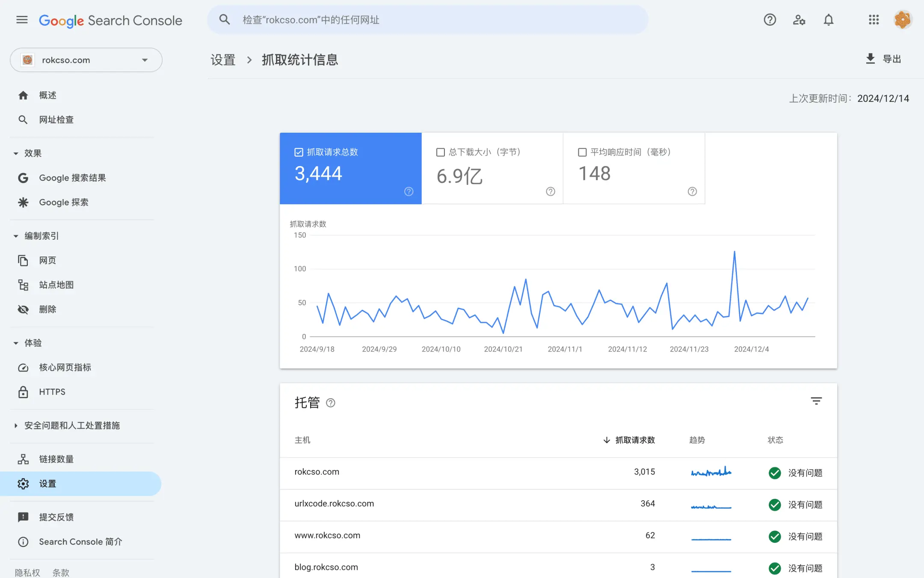Screen dimensions: 924x578
Task: Click the 设置 gear icon
Action: 23,483
